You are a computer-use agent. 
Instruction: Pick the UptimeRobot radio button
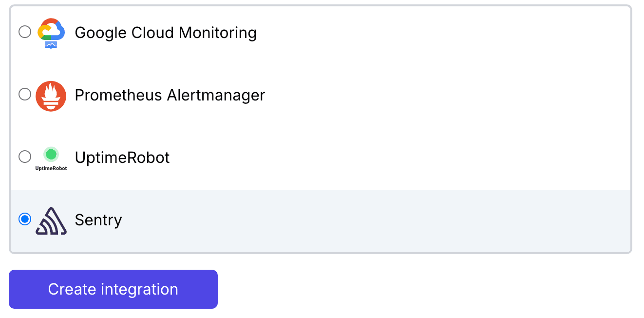(x=25, y=157)
